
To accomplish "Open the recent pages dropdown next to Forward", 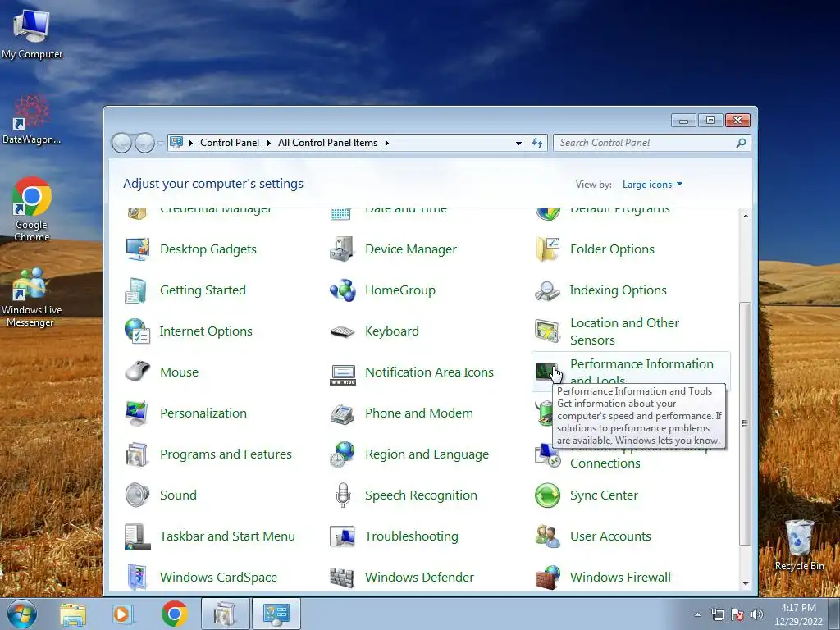I will point(161,143).
